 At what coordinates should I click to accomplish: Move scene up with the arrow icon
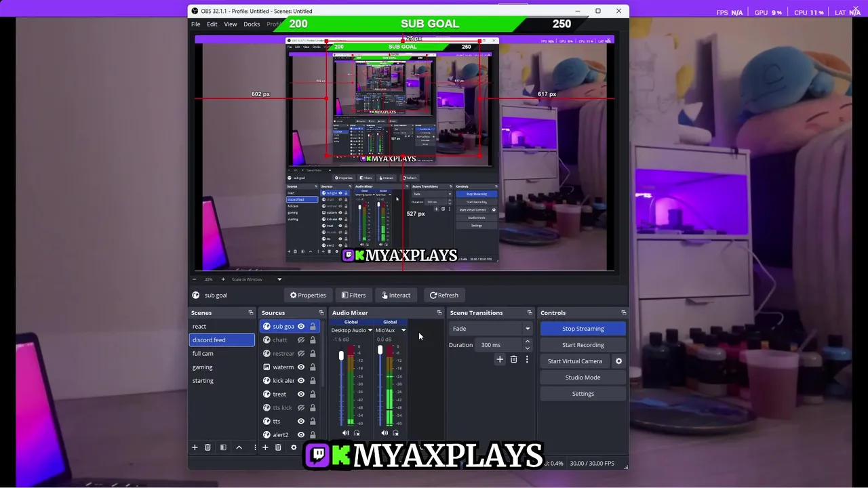coord(239,447)
